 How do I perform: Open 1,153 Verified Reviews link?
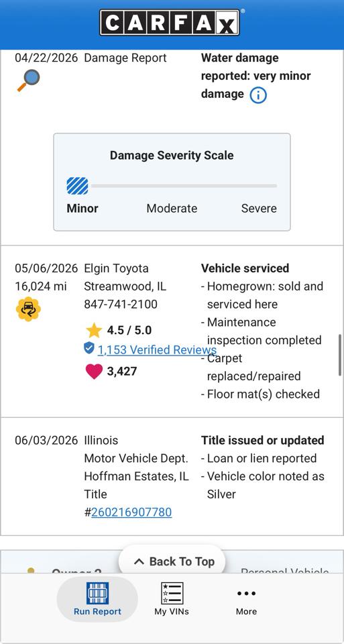pyautogui.click(x=157, y=350)
